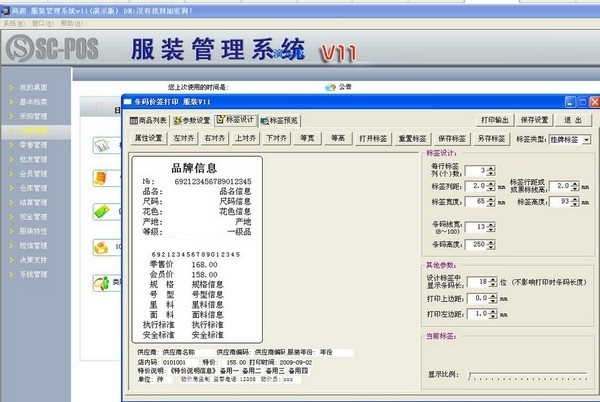The width and height of the screenshot is (600, 402).
Task: Adjust the 打印上边距 stepper arrows
Action: 493,298
